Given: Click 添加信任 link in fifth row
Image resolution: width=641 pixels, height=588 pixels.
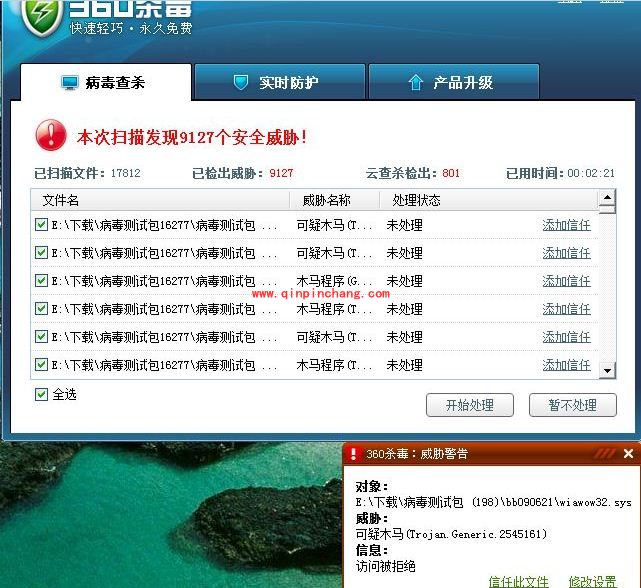Looking at the screenshot, I should click(x=567, y=337).
